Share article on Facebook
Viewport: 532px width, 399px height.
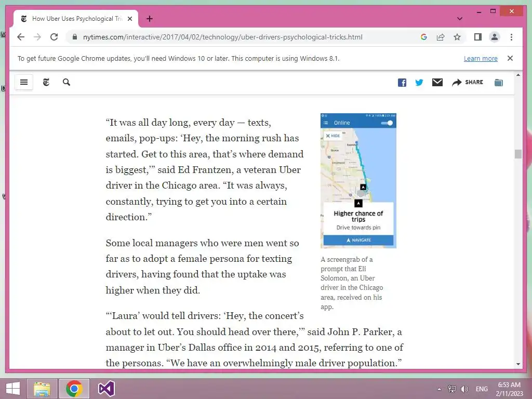tap(402, 83)
